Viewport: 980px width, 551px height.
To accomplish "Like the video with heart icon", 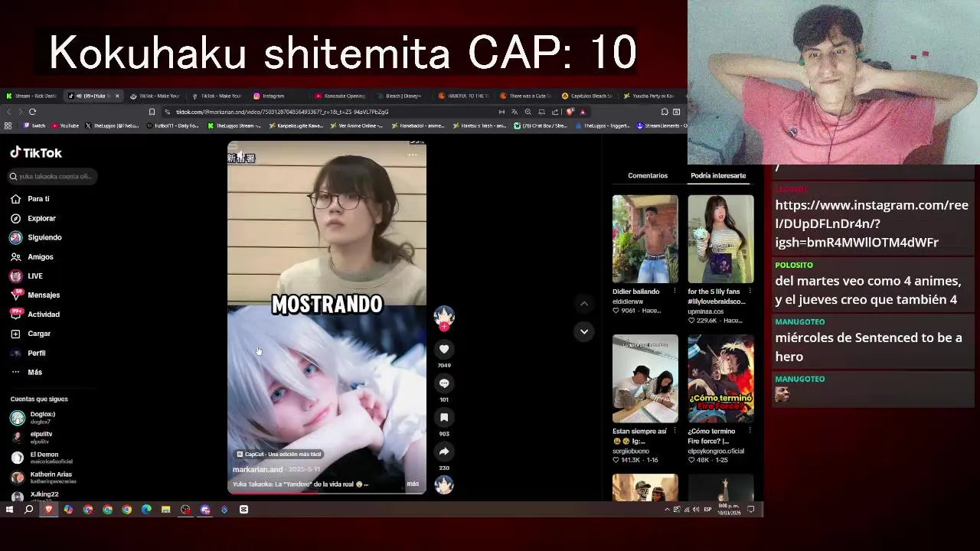I will 444,349.
